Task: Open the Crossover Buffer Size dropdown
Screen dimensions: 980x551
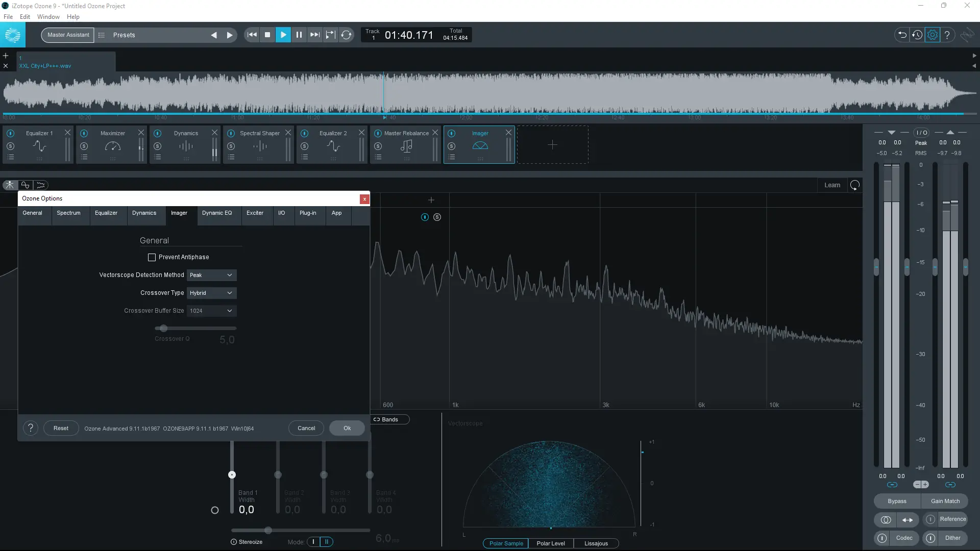Action: pyautogui.click(x=211, y=311)
